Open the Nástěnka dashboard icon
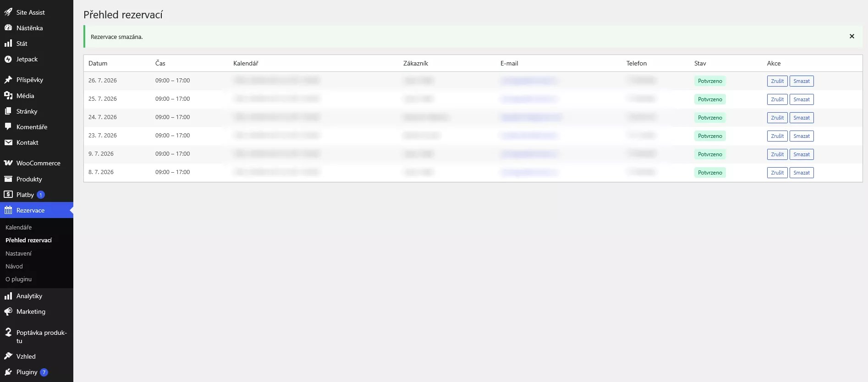The height and width of the screenshot is (382, 868). point(8,28)
